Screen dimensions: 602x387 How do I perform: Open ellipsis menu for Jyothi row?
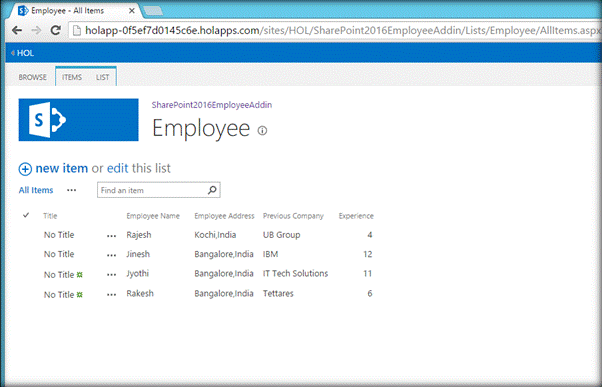(x=111, y=275)
